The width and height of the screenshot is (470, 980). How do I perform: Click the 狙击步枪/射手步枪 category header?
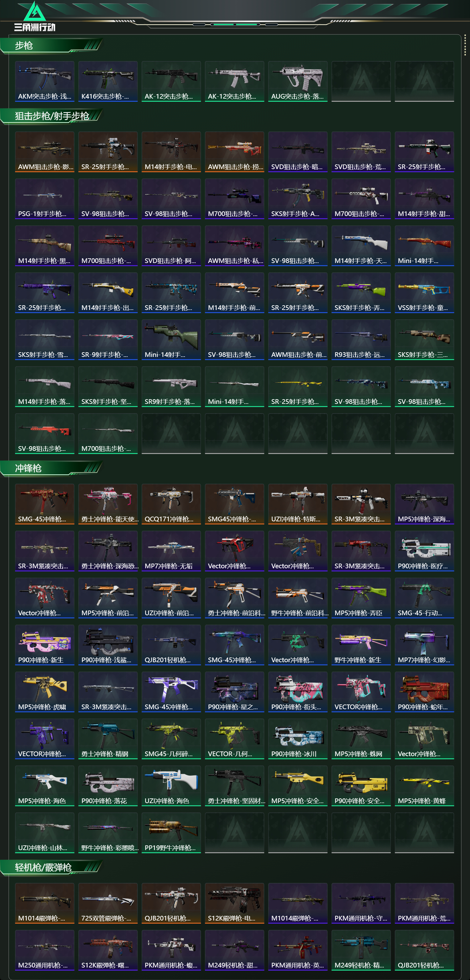pos(51,116)
